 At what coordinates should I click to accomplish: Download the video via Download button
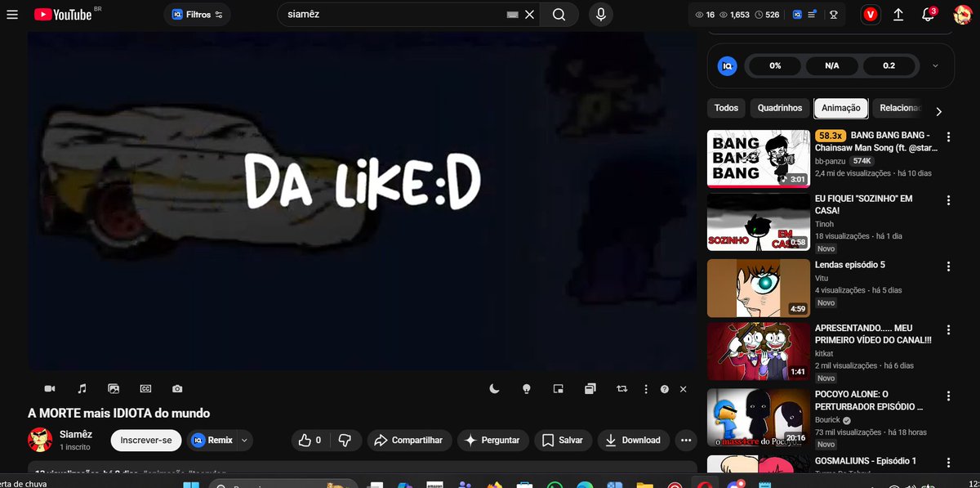click(x=633, y=440)
